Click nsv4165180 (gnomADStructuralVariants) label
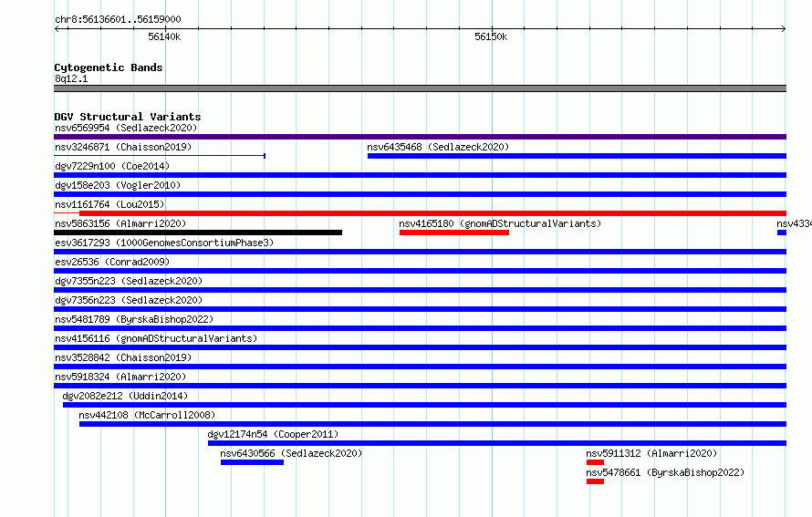This screenshot has height=517, width=812. coord(500,223)
